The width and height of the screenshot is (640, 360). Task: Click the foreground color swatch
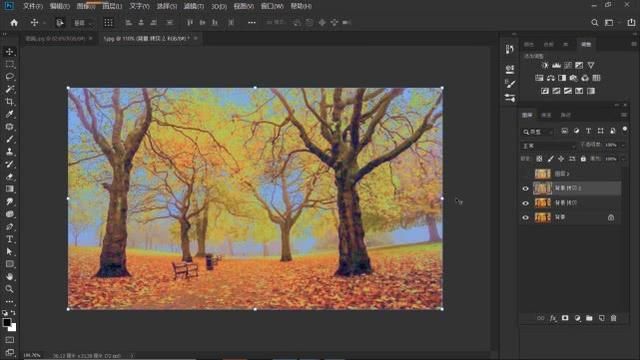coord(7,322)
